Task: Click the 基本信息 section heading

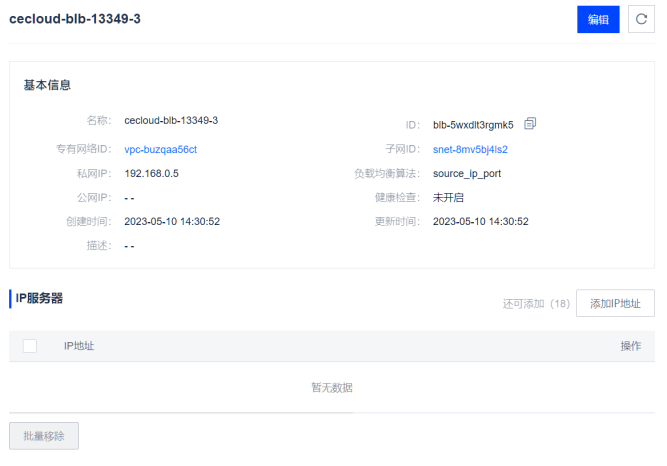Action: 47,85
